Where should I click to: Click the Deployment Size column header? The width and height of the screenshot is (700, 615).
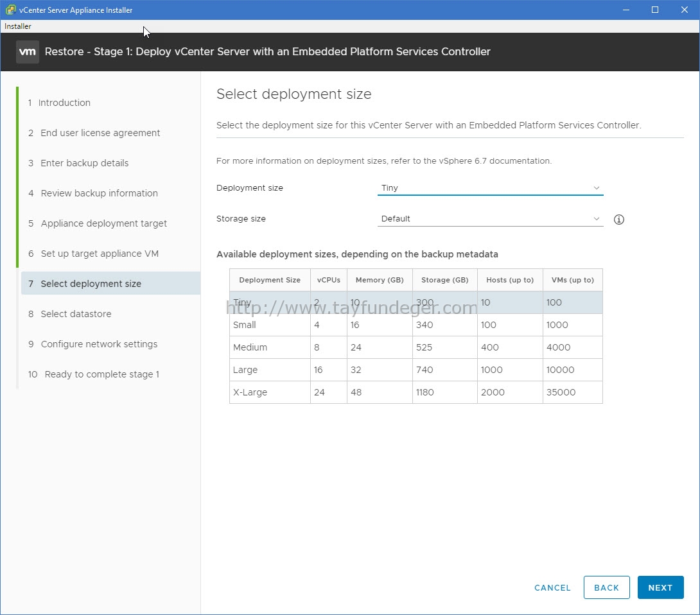[x=270, y=280]
